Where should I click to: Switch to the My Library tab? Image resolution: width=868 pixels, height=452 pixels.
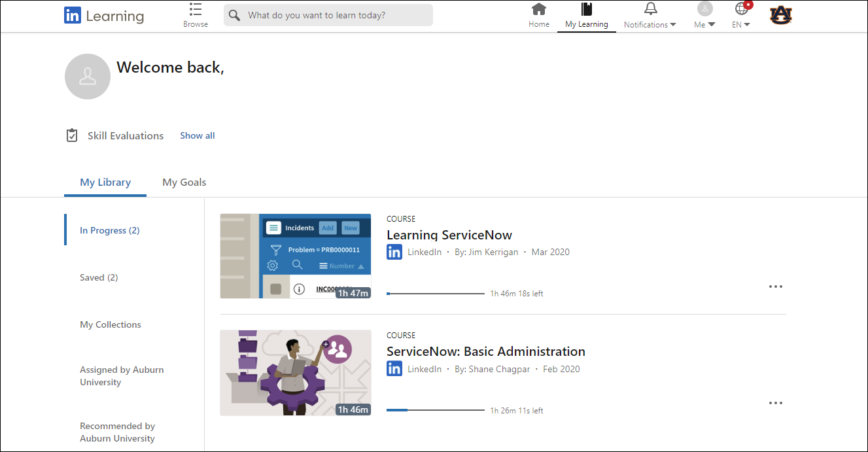105,183
